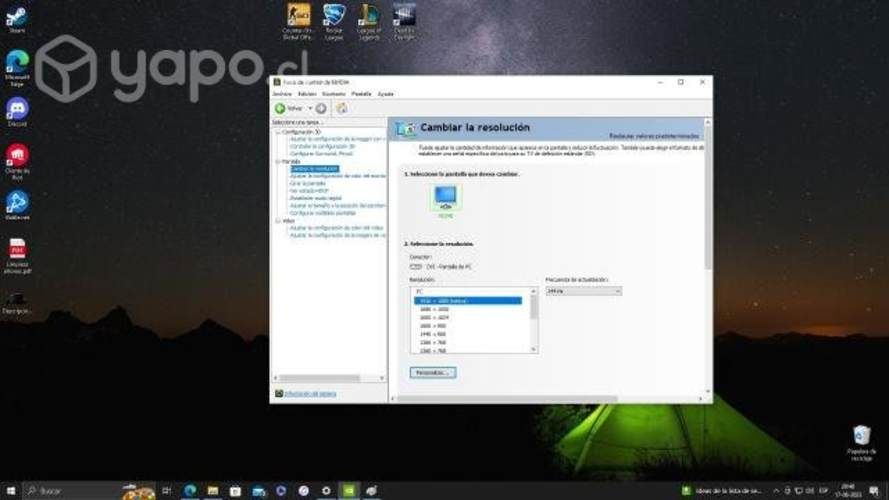Click the Windows Start button
889x500 pixels.
tap(10, 491)
